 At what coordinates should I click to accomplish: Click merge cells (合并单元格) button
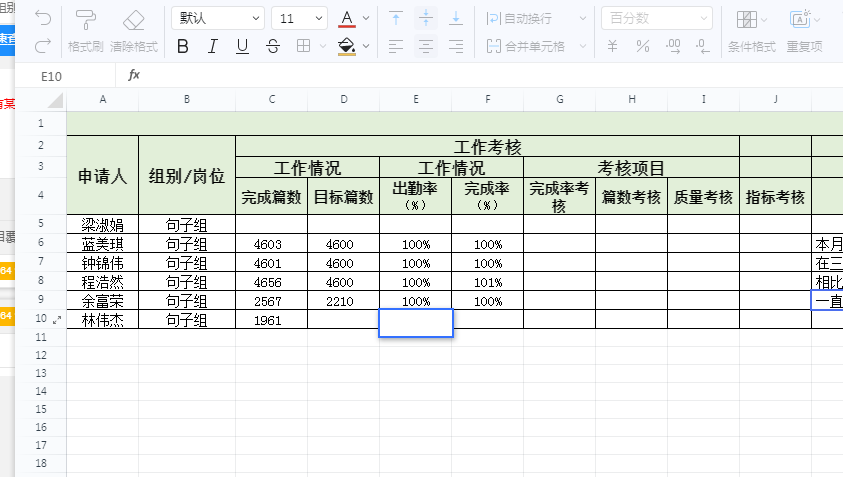tap(525, 46)
